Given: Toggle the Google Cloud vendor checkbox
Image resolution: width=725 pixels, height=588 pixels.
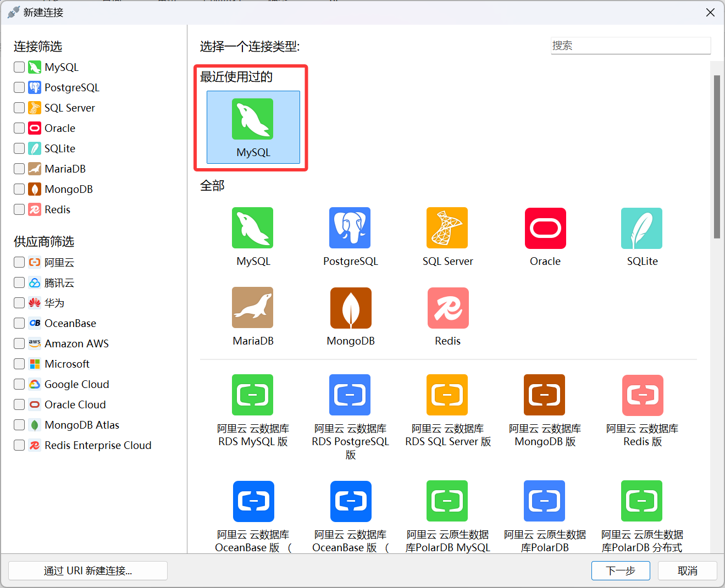Looking at the screenshot, I should point(19,384).
